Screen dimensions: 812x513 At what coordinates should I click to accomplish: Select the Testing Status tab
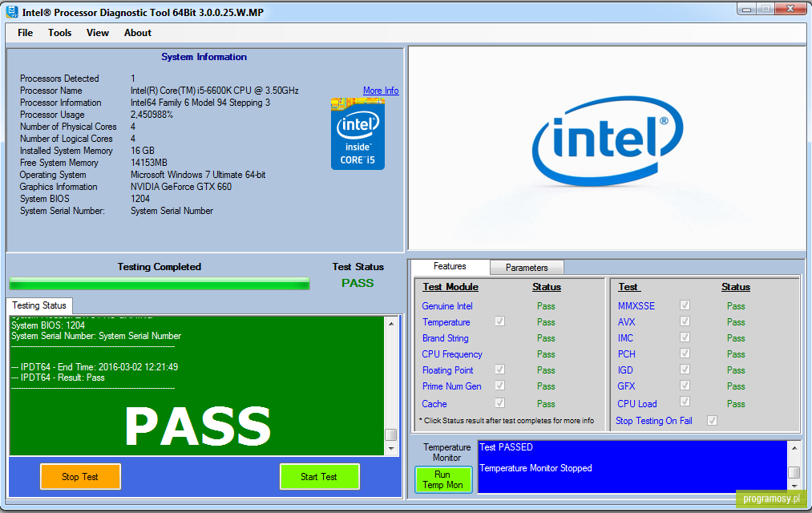tap(39, 305)
